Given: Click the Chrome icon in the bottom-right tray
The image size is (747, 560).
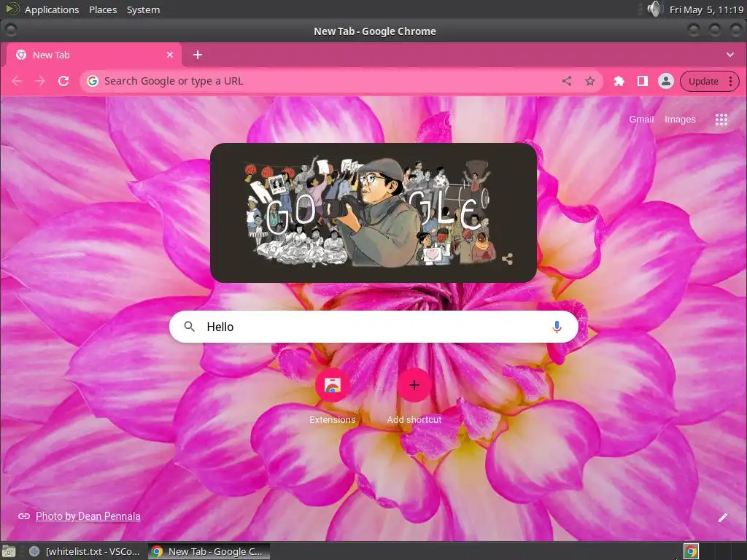Looking at the screenshot, I should (691, 551).
